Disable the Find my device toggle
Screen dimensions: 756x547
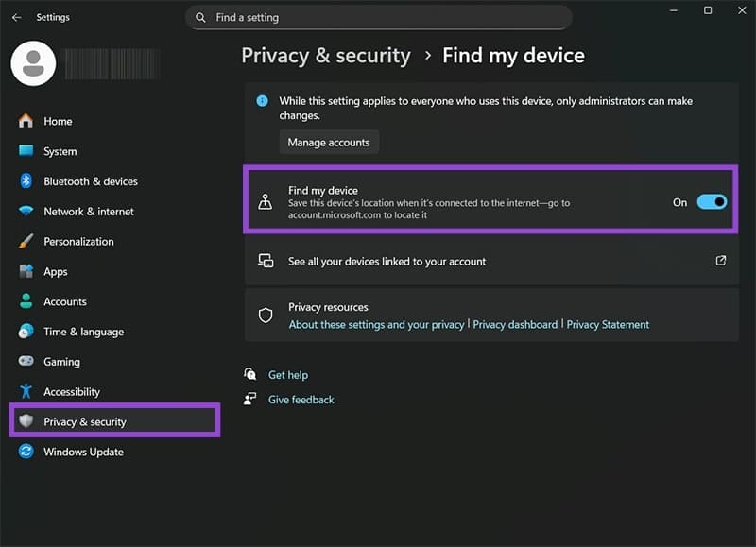(711, 201)
